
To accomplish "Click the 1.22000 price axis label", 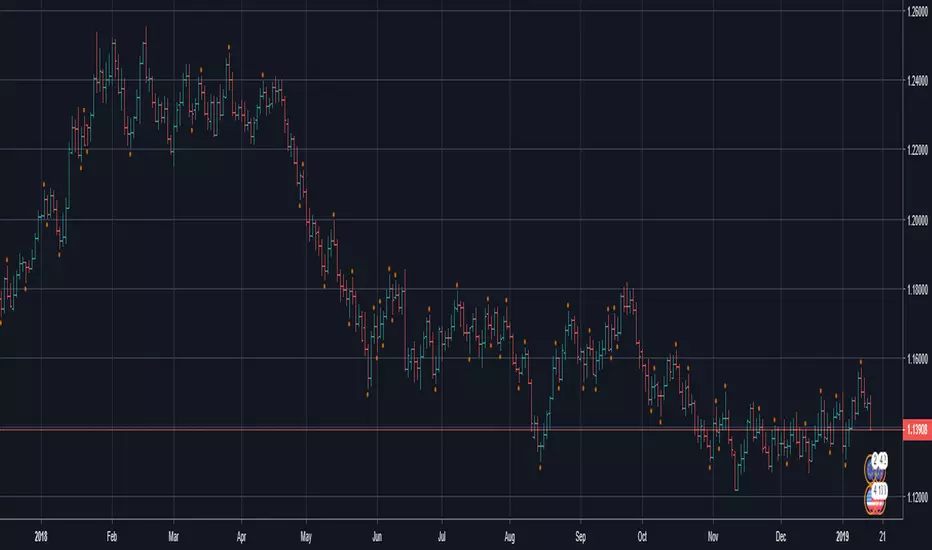I will 917,150.
